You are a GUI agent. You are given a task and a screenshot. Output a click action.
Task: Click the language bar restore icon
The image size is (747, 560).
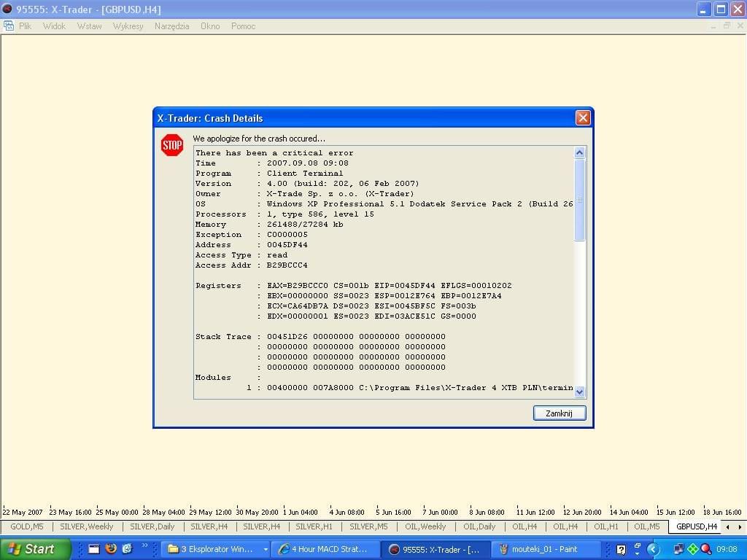(x=638, y=545)
